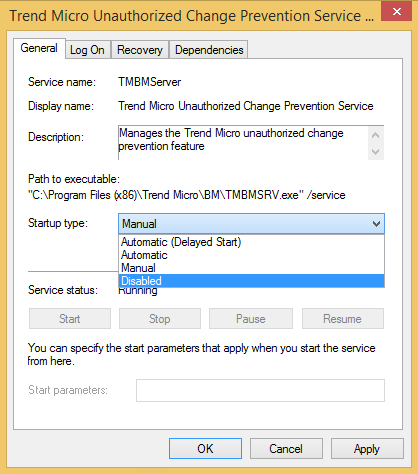Select the General tab
This screenshot has width=418, height=474.
click(x=39, y=48)
